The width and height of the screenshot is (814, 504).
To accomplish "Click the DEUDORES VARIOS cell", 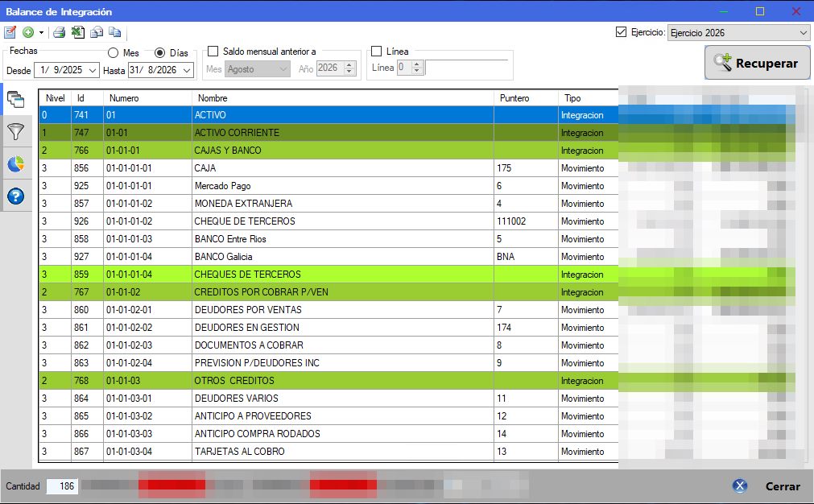I will pos(343,398).
